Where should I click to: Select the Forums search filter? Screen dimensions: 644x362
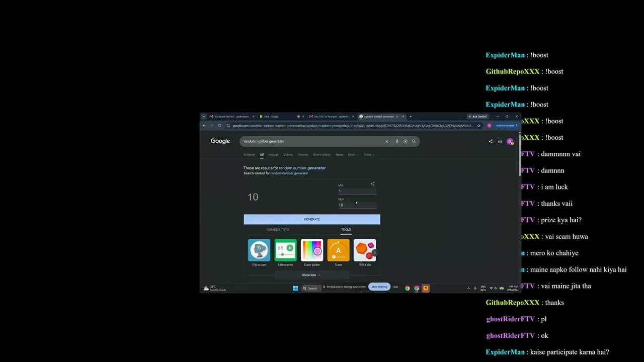[x=303, y=155]
